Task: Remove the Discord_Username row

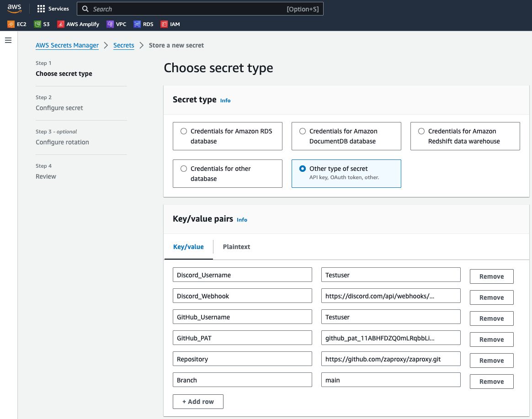Action: pyautogui.click(x=491, y=276)
